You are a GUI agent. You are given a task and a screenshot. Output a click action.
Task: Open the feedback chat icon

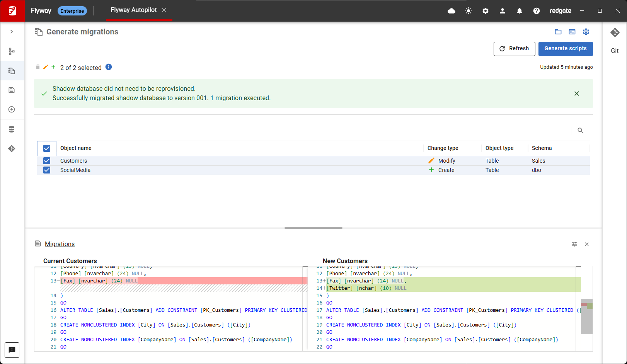pos(12,350)
